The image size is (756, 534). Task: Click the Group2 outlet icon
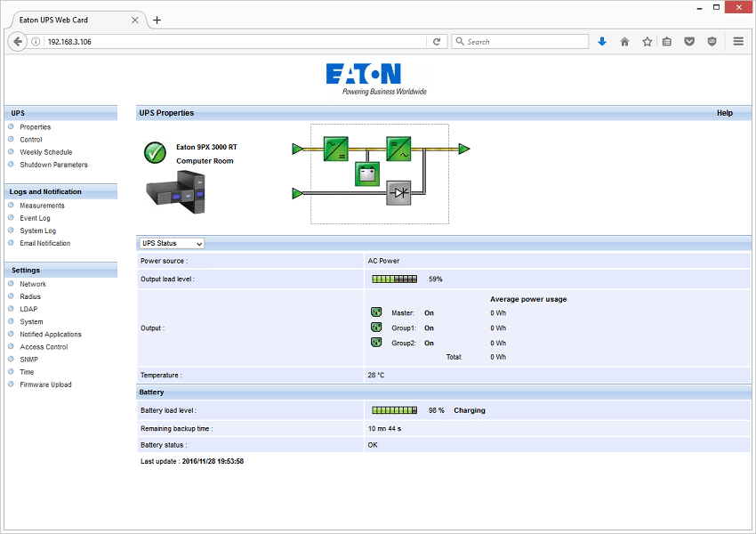[x=376, y=342]
